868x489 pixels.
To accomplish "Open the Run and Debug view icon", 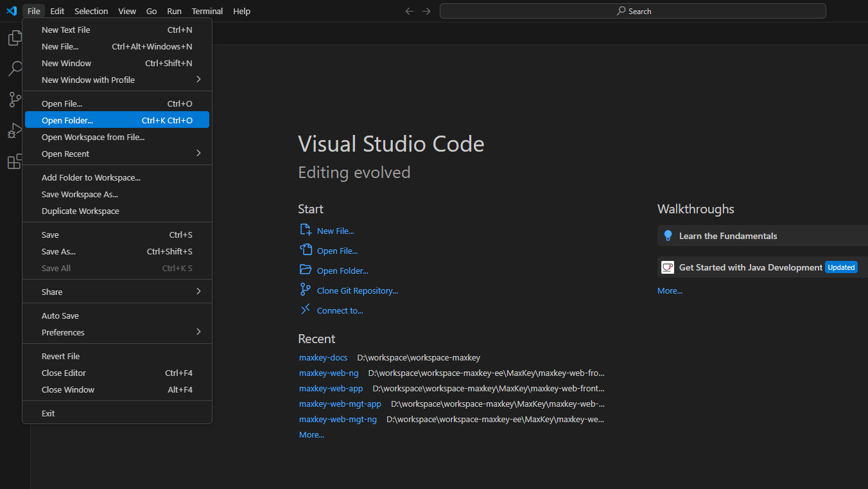I will point(15,130).
